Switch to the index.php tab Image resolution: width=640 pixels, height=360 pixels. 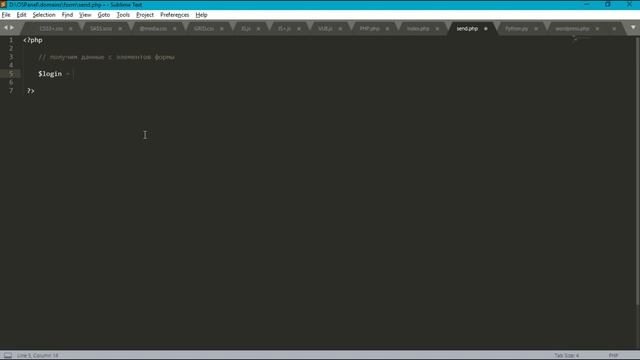[x=418, y=29]
